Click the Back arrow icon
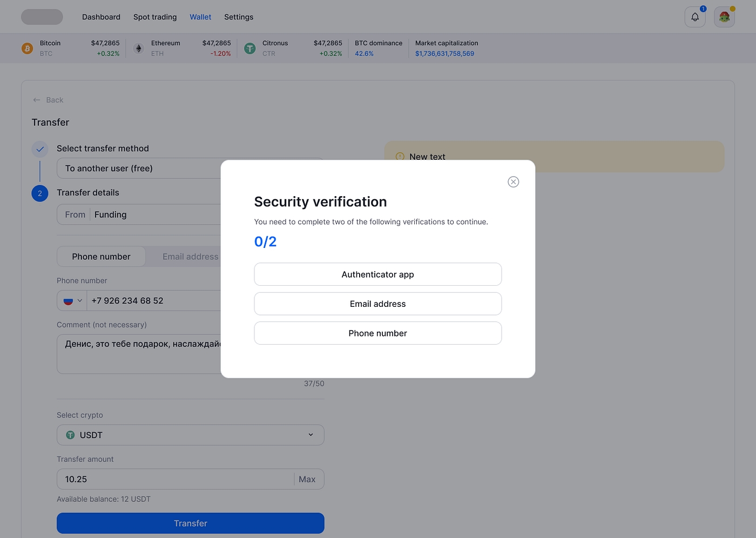Screen dimensions: 756x538 37,100
